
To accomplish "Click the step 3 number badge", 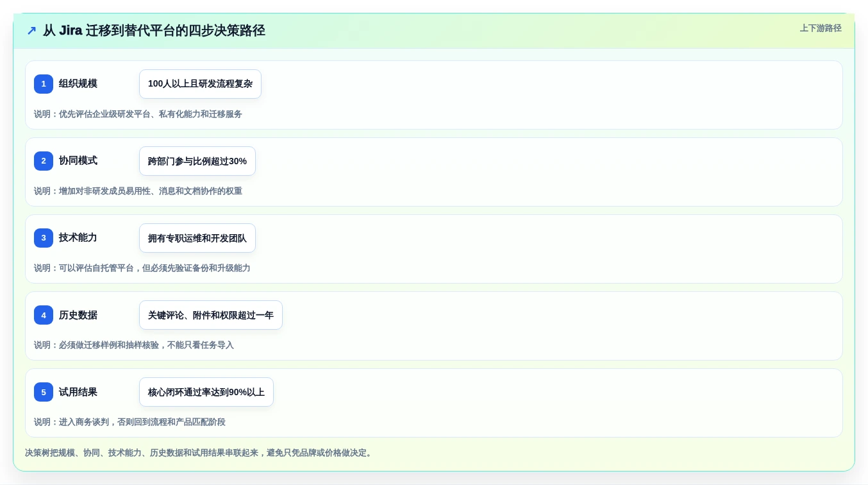I will (x=44, y=238).
